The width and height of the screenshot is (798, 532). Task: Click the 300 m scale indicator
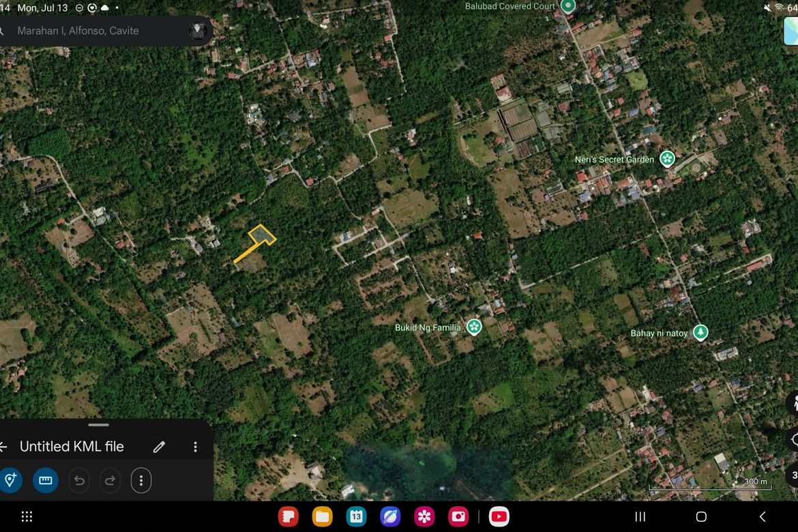[711, 484]
